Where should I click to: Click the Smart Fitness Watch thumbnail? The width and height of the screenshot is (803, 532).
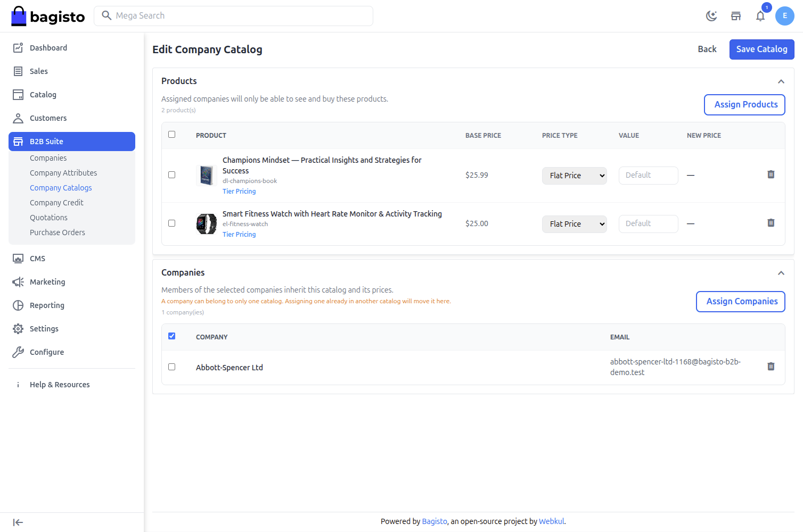[206, 223]
